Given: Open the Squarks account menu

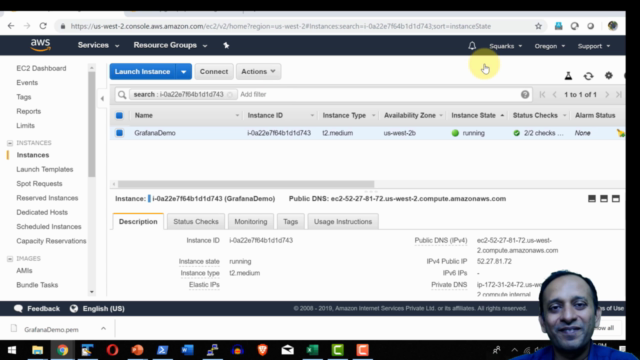Looking at the screenshot, I should (x=506, y=46).
